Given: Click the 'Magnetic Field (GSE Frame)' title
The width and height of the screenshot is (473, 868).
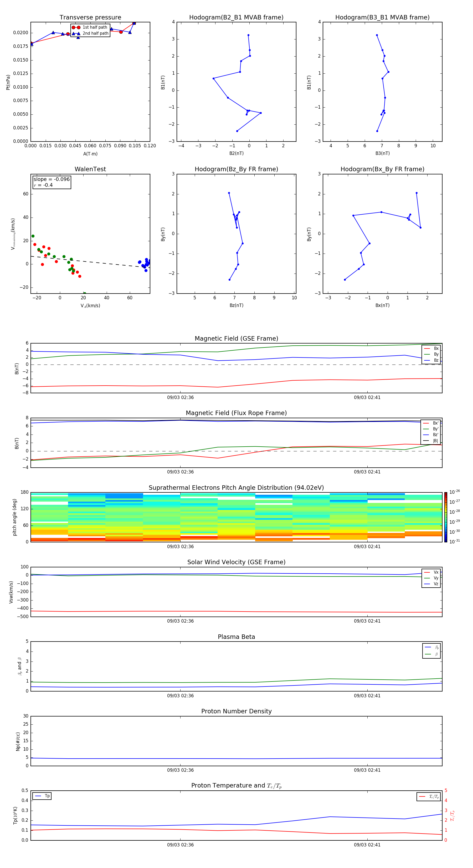Looking at the screenshot, I should (236, 339).
